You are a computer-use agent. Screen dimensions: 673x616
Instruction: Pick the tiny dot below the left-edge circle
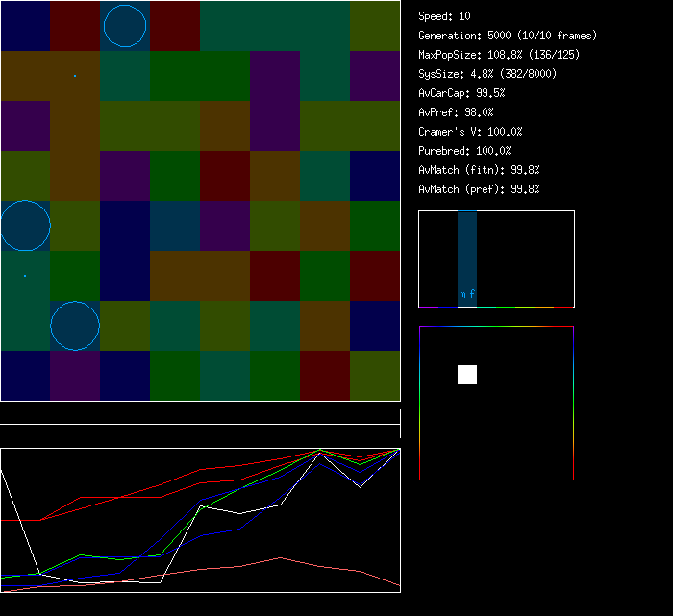point(25,276)
